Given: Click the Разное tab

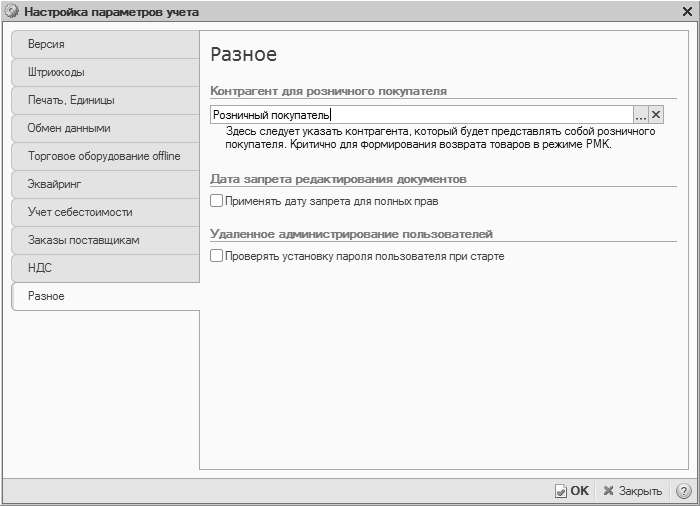Looking at the screenshot, I should click(x=105, y=296).
